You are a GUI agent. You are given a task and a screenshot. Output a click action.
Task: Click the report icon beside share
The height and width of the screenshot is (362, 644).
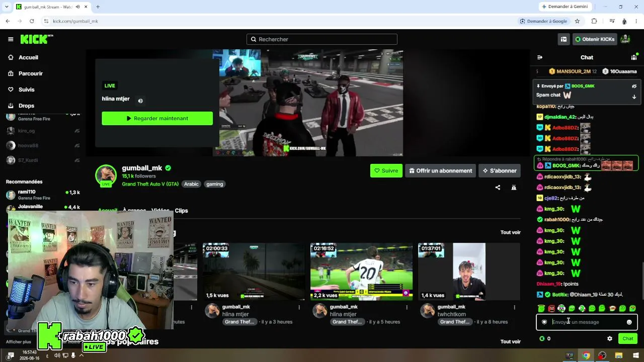(514, 188)
